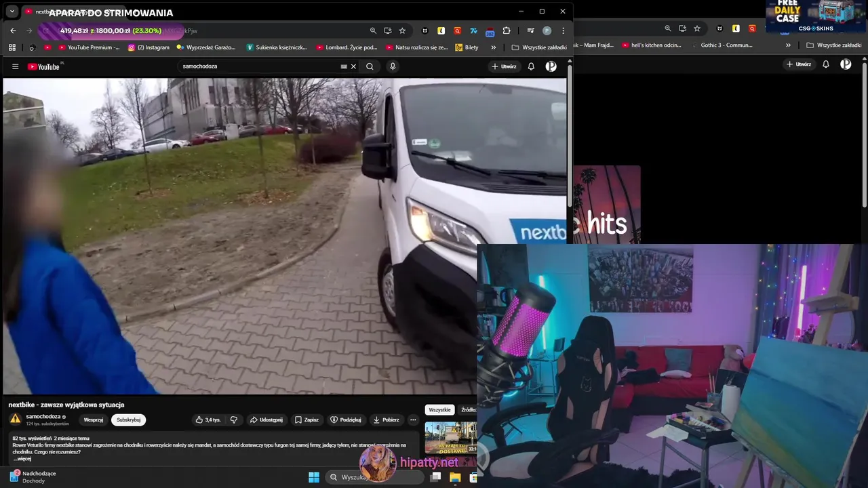The image size is (868, 488).
Task: Click the YouTube page vertical scrollbar
Action: 570,136
